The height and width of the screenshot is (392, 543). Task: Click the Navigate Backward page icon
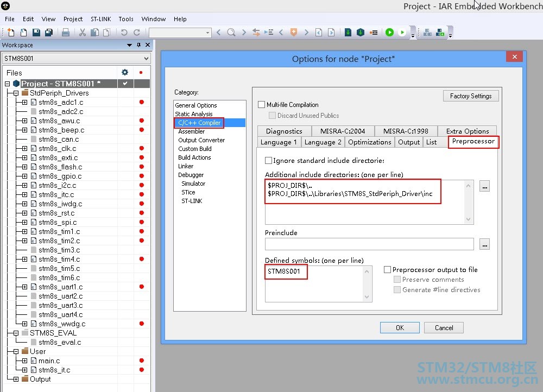tap(319, 33)
